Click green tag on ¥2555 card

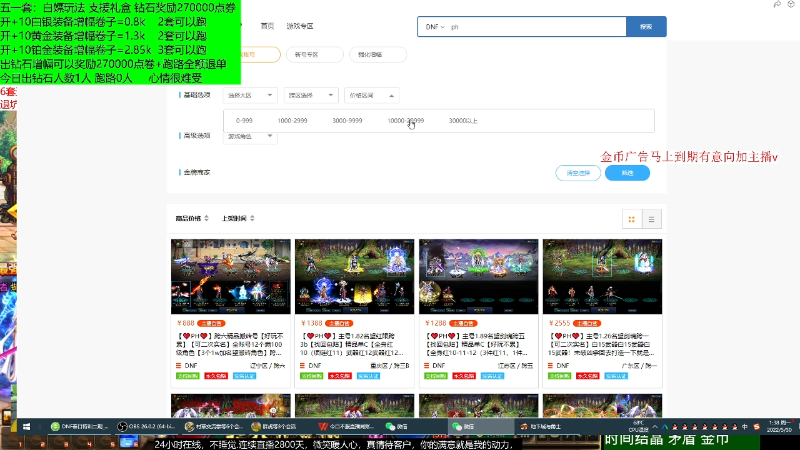[x=559, y=376]
